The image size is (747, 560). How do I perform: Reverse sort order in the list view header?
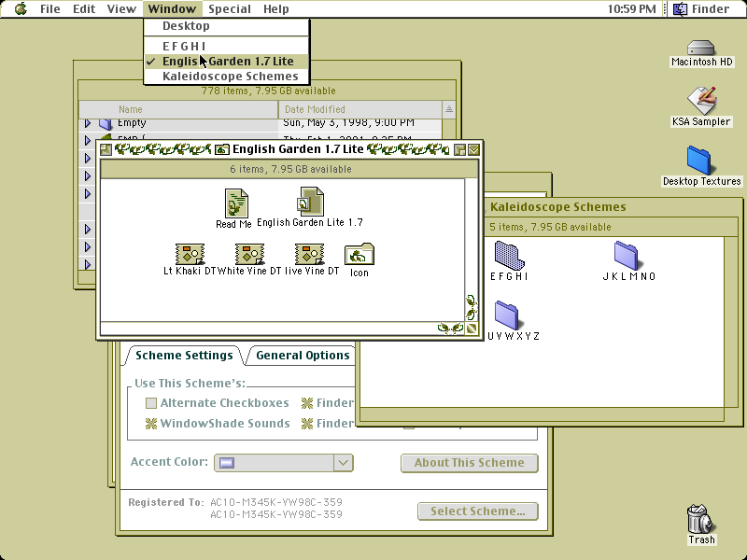(449, 109)
